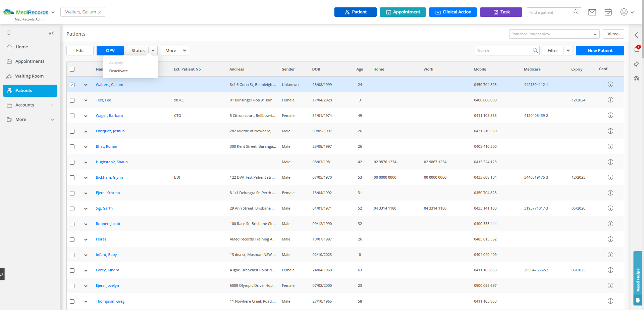This screenshot has width=644, height=310.
Task: Open the mail envelope icon
Action: (592, 12)
